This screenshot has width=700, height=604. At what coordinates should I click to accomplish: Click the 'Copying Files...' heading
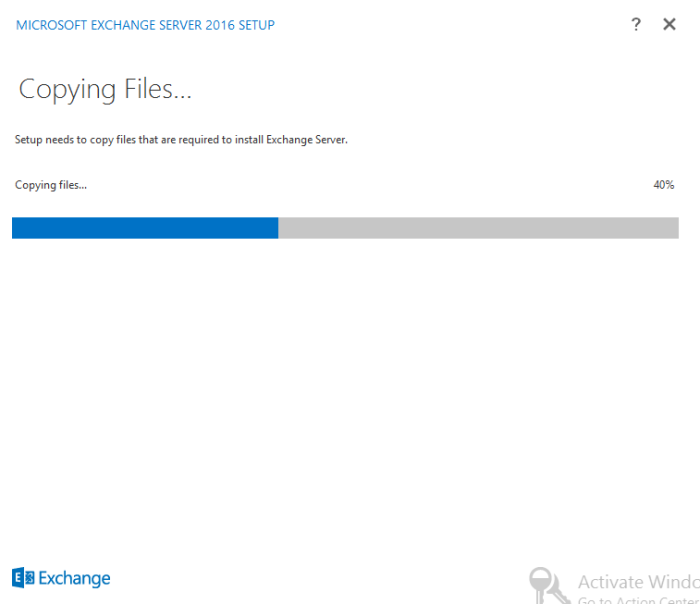(x=105, y=90)
